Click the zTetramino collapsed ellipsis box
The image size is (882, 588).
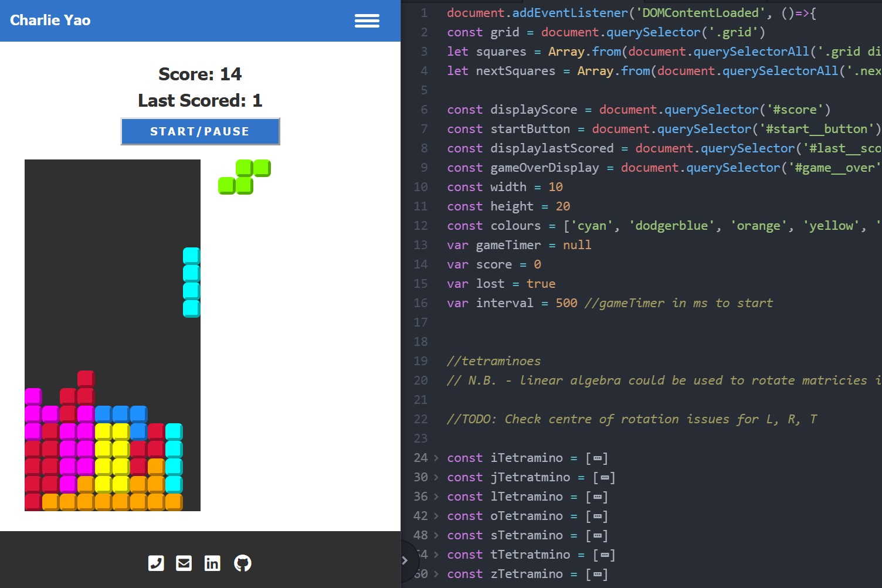pos(597,575)
